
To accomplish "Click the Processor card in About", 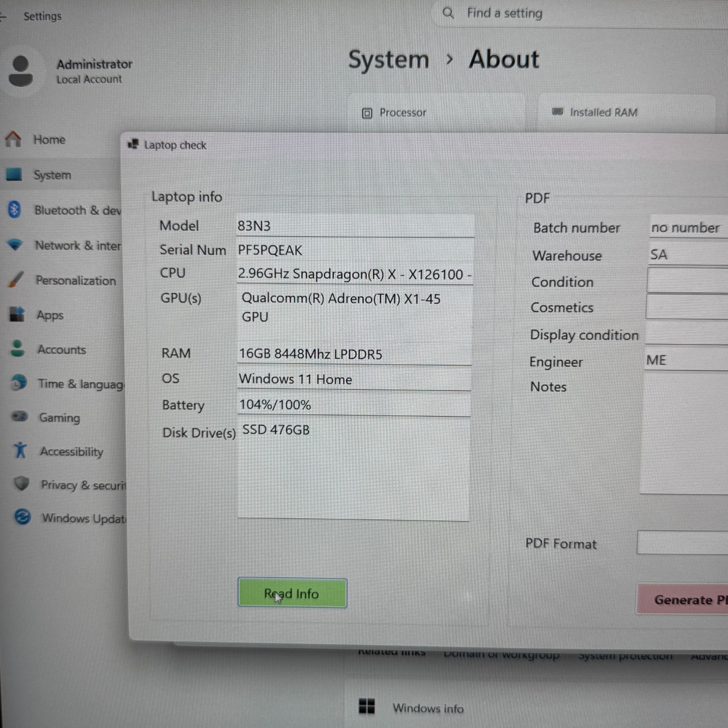I will pyautogui.click(x=437, y=112).
